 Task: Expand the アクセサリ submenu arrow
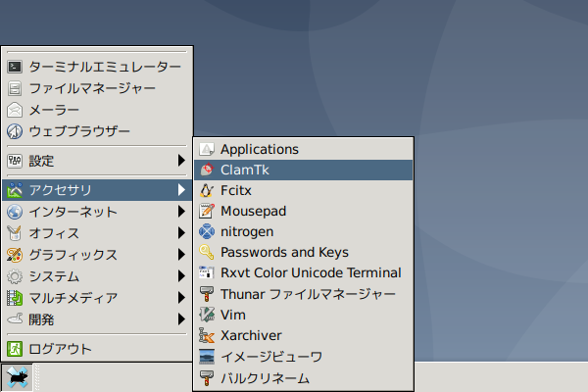pos(181,190)
